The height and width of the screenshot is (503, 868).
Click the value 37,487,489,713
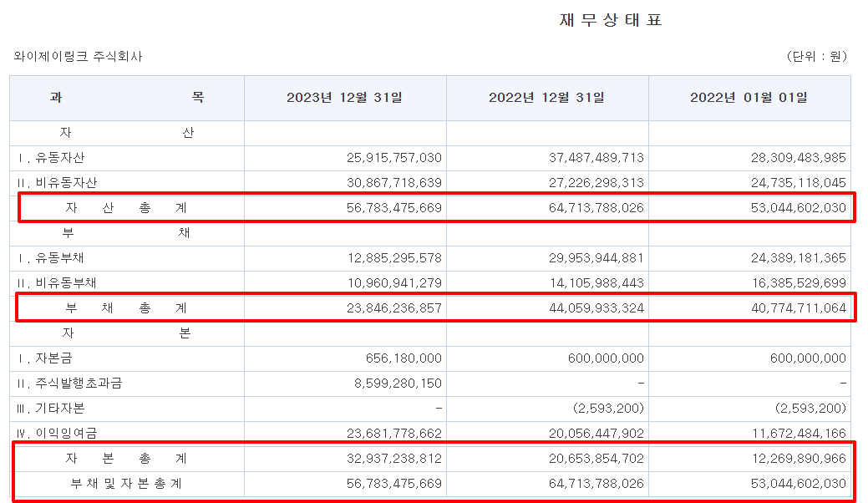pos(596,158)
